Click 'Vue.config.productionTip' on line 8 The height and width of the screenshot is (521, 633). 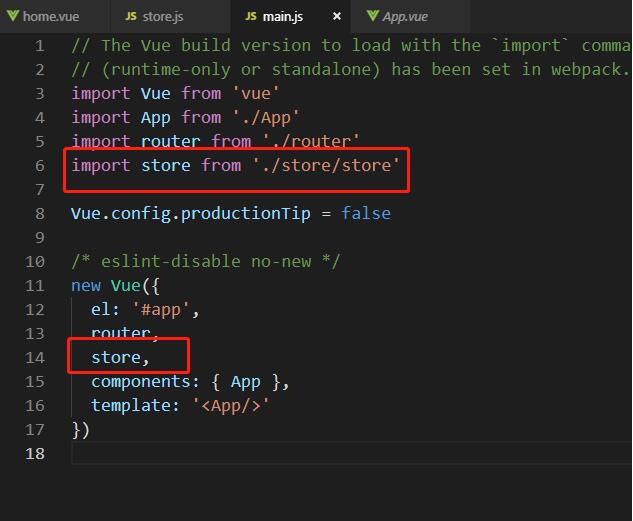point(191,213)
